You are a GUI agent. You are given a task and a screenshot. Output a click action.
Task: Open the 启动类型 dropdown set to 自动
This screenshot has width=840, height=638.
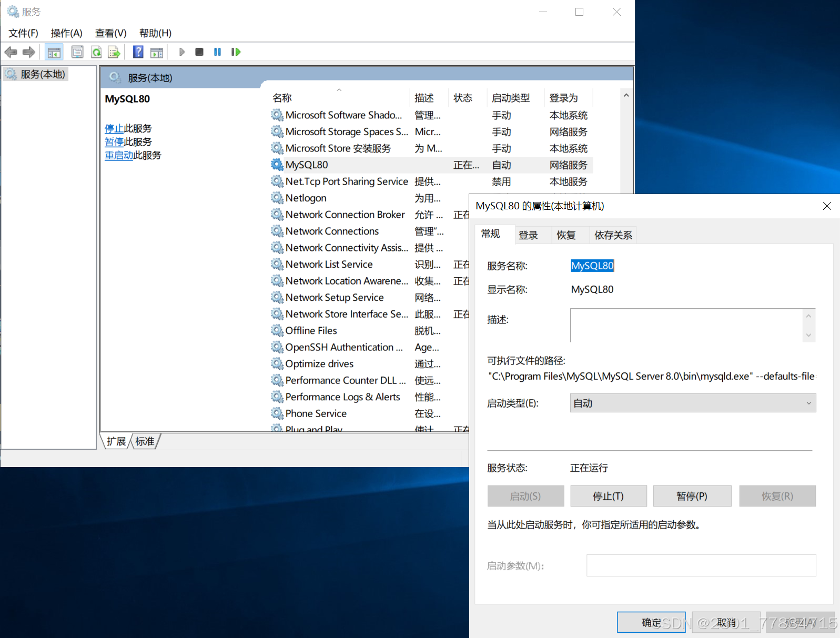693,403
